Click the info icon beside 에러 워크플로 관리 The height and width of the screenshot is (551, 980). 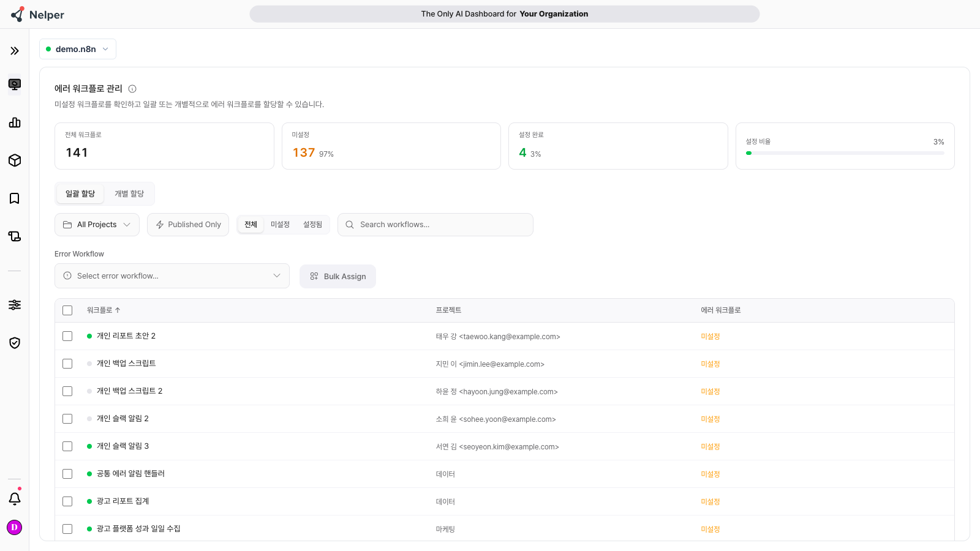[132, 89]
